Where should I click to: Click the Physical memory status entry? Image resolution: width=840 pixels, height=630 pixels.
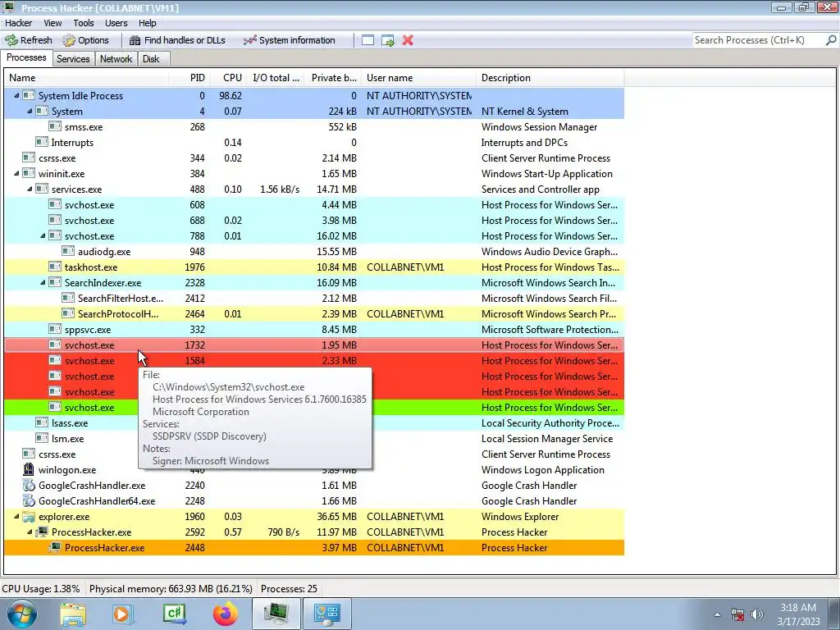171,589
